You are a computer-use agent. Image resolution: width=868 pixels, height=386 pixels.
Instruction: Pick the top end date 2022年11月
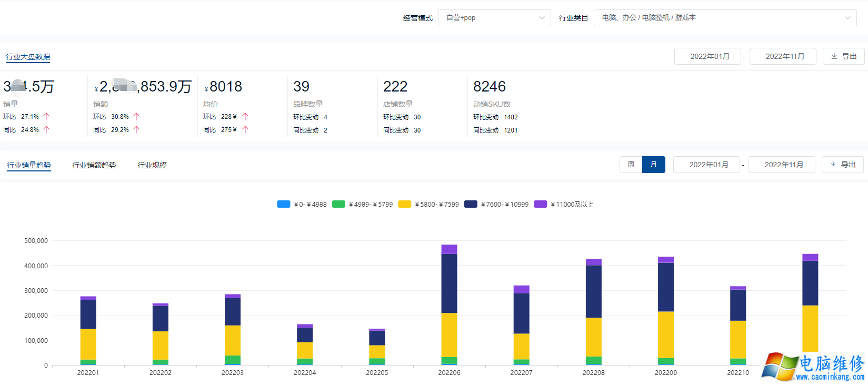pos(783,56)
